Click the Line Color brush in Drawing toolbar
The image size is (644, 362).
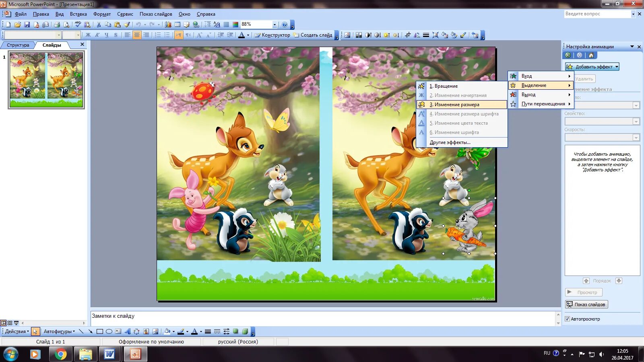pos(181,331)
